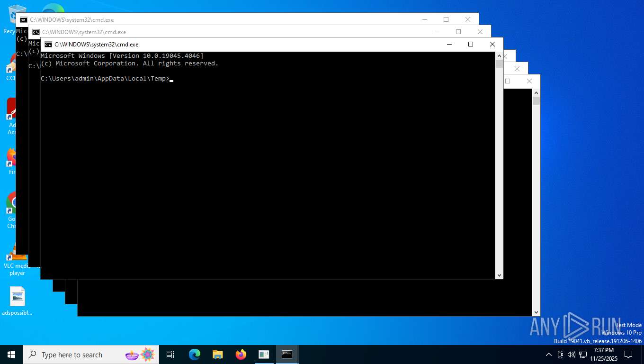Close the rearmost cmd.exe window at top left
The width and height of the screenshot is (644, 364).
[x=468, y=19]
